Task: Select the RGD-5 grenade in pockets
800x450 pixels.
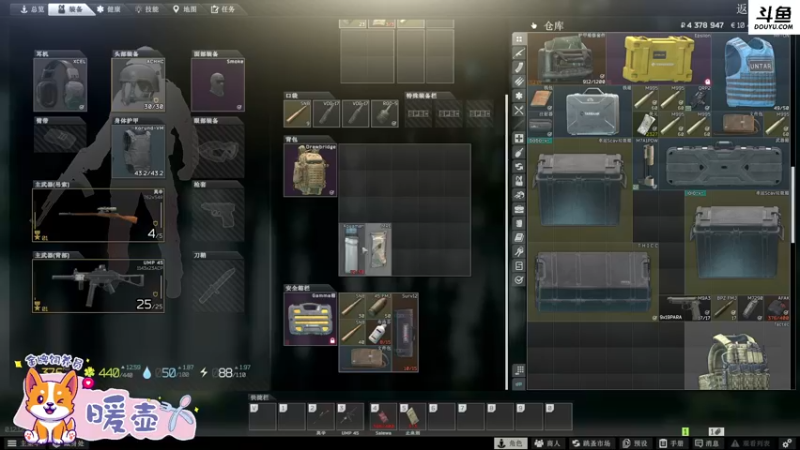Action: coord(385,113)
